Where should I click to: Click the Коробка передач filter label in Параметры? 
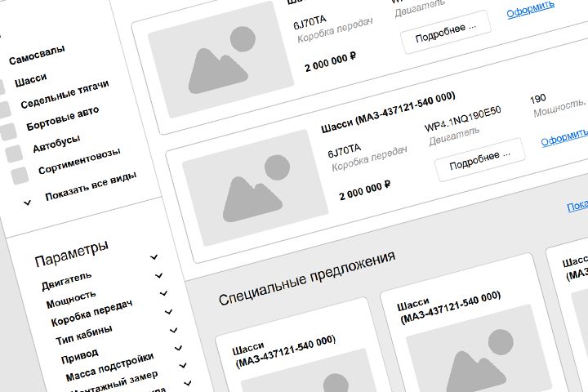pos(91,313)
